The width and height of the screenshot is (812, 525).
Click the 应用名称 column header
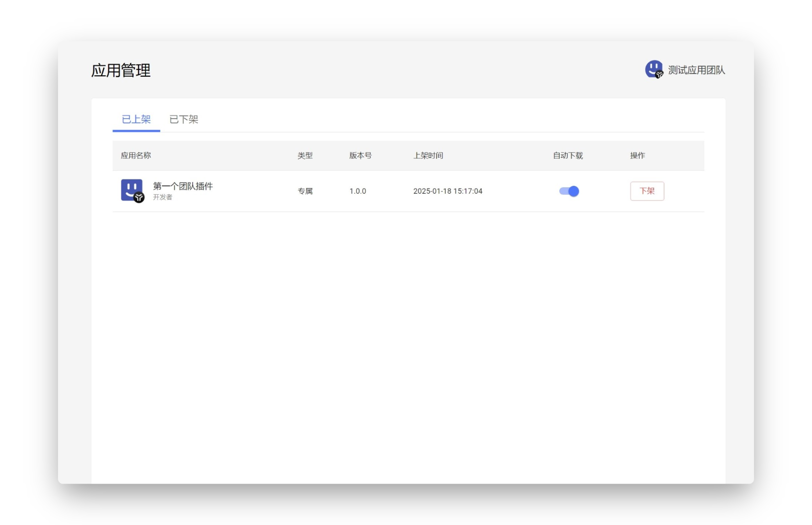(x=137, y=155)
